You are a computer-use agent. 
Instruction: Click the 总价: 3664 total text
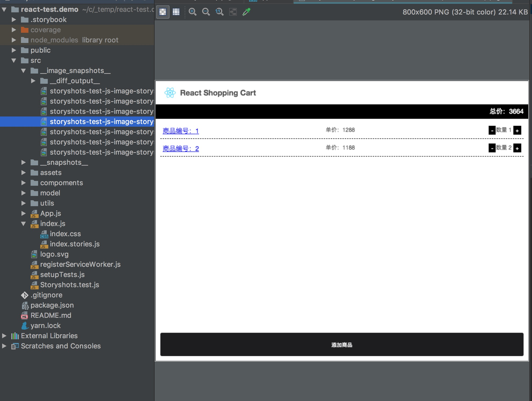click(x=506, y=111)
